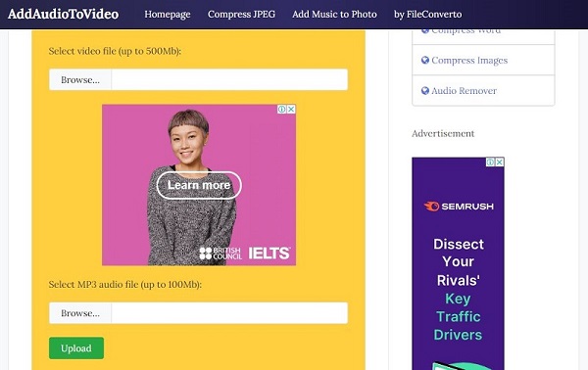This screenshot has height=370, width=588.
Task: Open Add Music to Photo page
Action: point(334,15)
